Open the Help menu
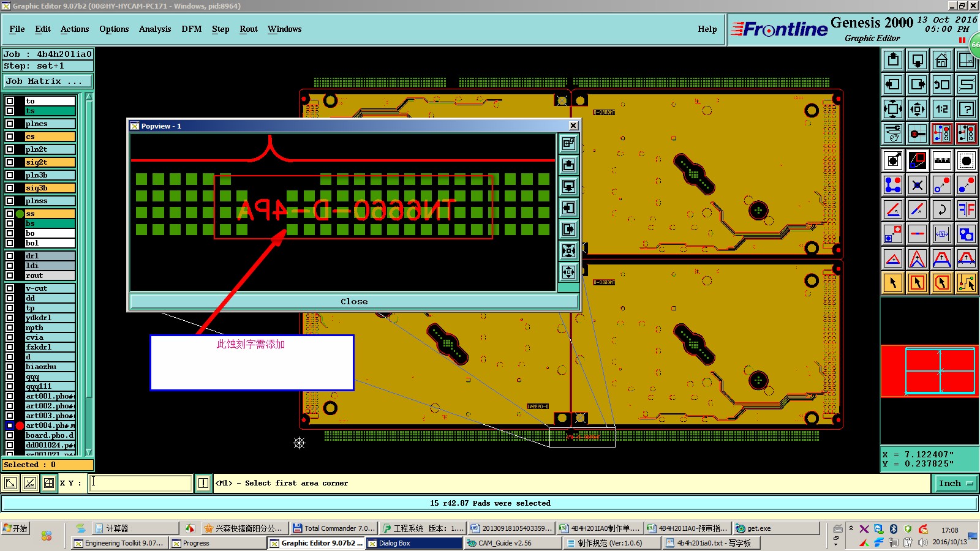Image resolution: width=980 pixels, height=551 pixels. point(707,29)
